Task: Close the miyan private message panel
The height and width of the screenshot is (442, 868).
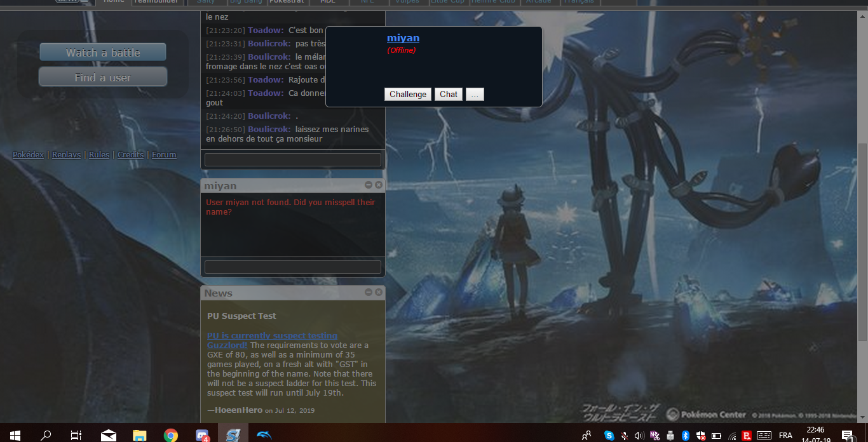Action: (x=379, y=185)
